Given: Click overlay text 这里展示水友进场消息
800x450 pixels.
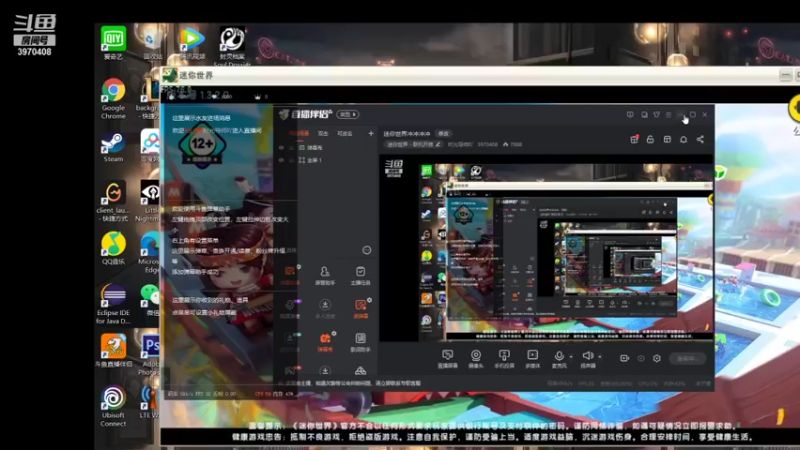Looking at the screenshot, I should [201, 118].
